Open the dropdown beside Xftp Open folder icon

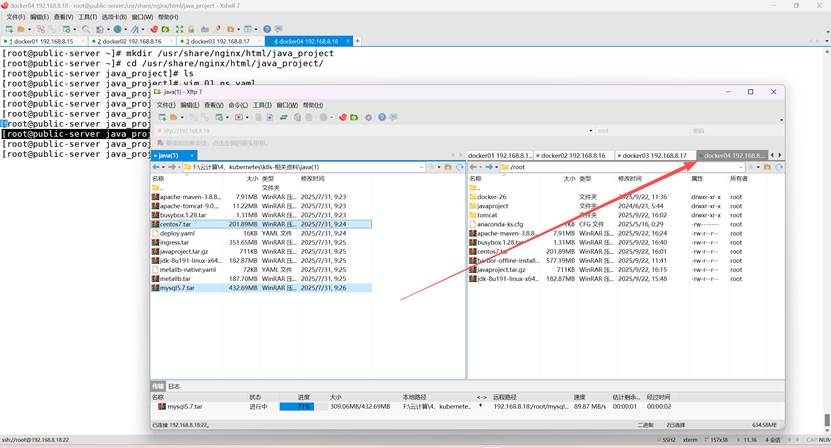tap(182, 117)
